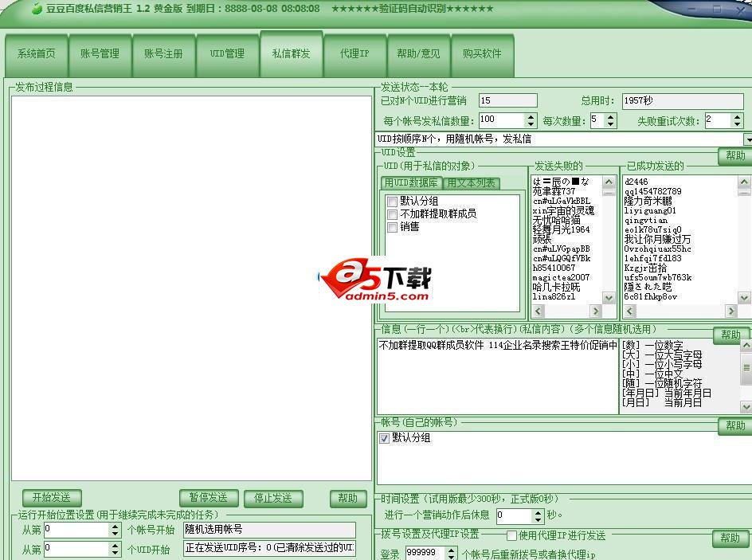Switch to the 账号注册 tab
The image size is (752, 560).
pyautogui.click(x=164, y=54)
